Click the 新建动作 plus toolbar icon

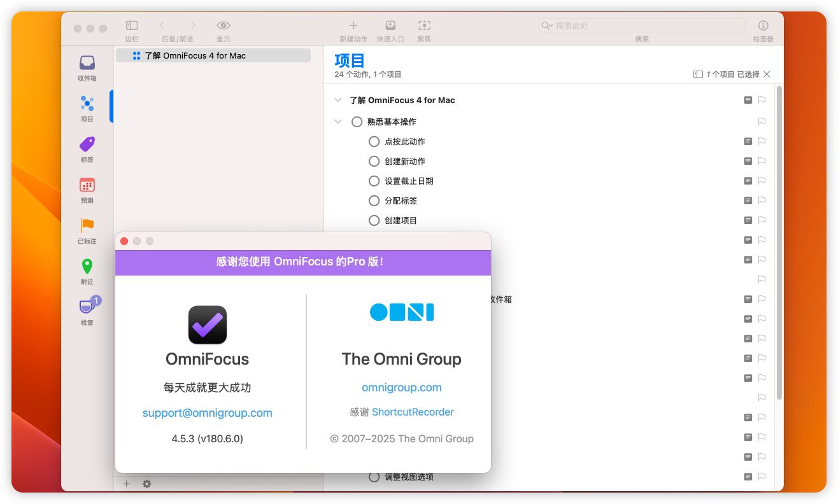[353, 25]
